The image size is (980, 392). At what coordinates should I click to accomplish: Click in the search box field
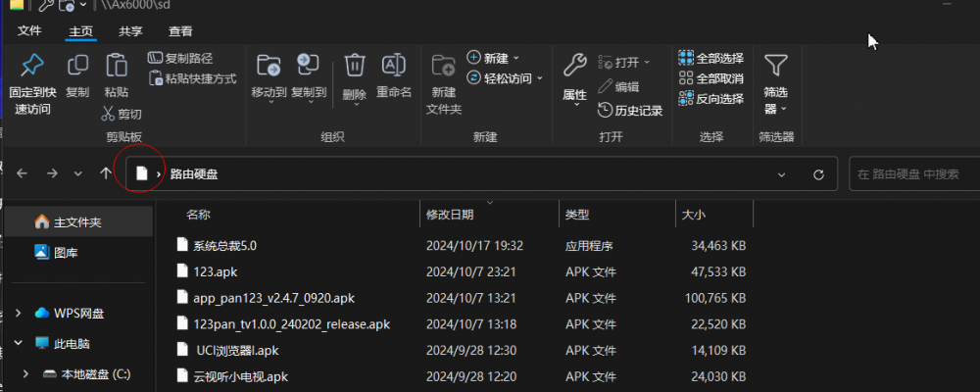click(911, 174)
